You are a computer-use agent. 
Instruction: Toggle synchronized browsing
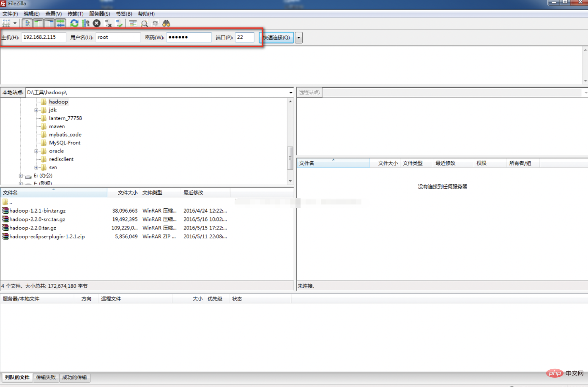click(155, 23)
